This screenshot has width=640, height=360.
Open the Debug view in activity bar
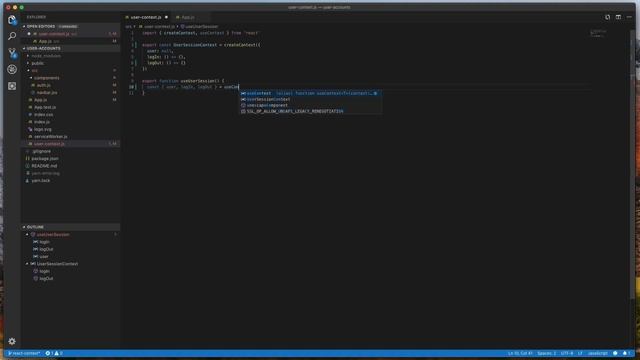[x=12, y=69]
